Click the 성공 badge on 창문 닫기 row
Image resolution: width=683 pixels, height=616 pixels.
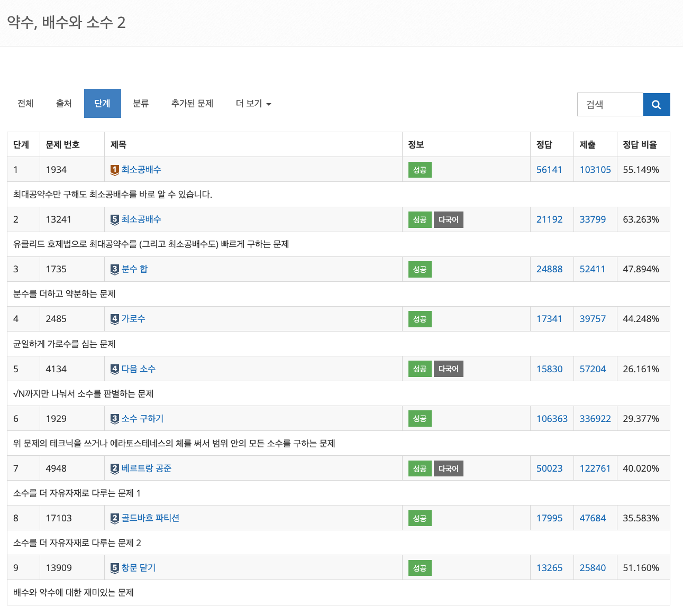419,567
